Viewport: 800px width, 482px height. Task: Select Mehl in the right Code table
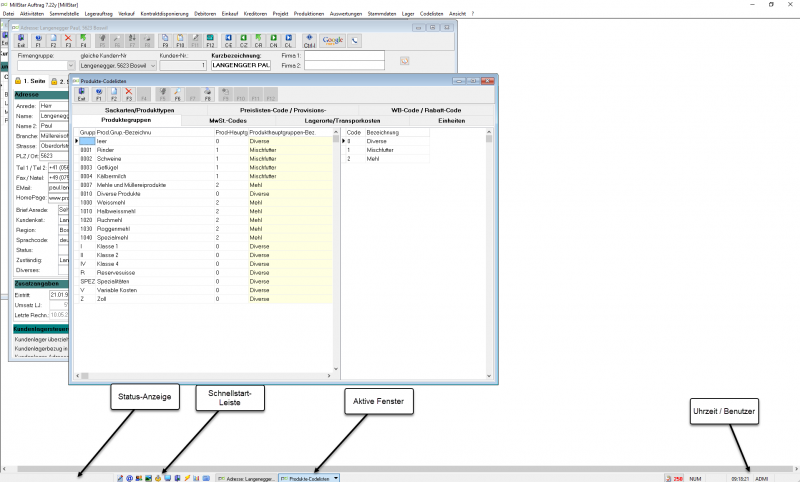(387, 159)
